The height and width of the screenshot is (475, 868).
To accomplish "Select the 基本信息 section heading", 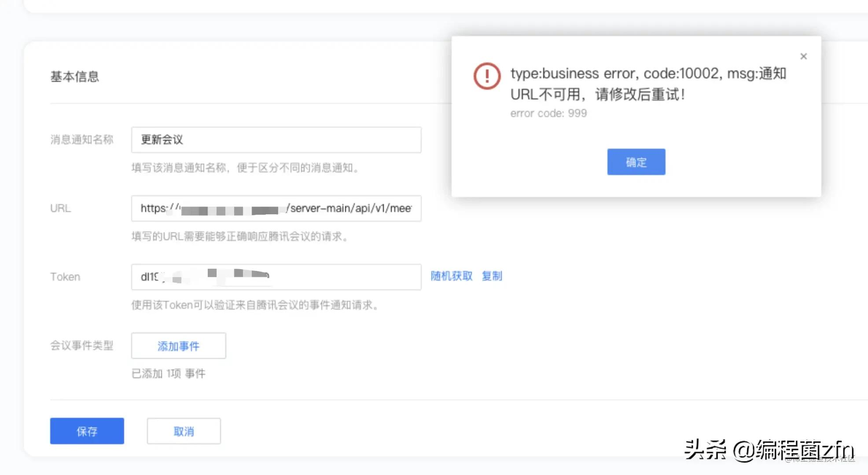I will coord(74,77).
